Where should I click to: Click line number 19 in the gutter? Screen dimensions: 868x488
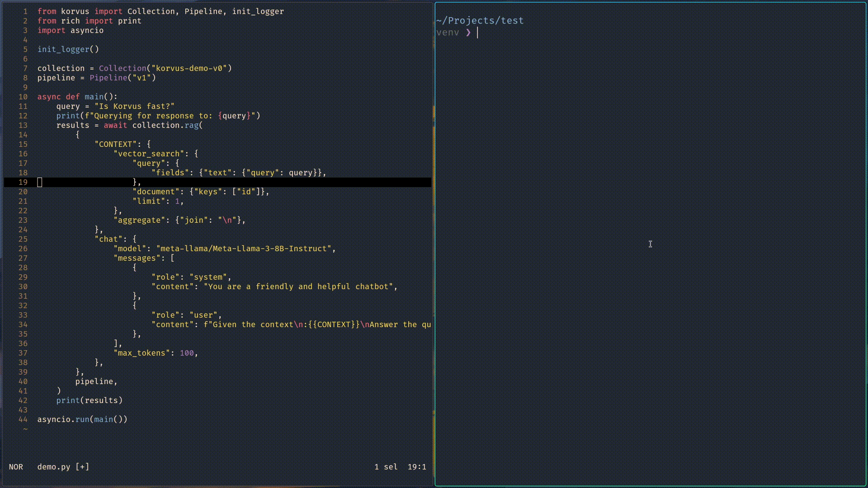(x=23, y=182)
